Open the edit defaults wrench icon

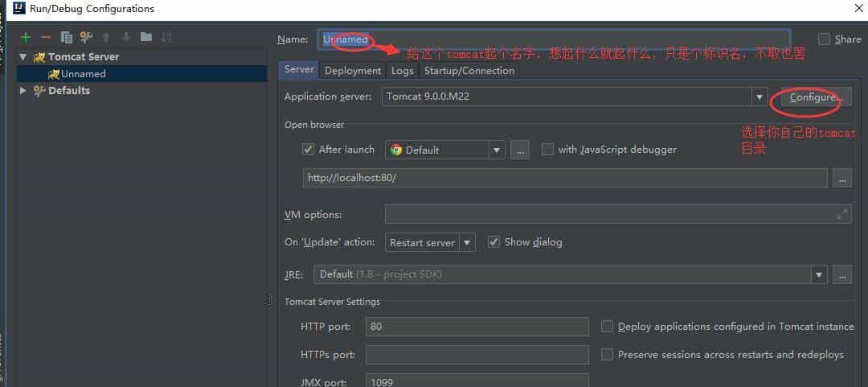coord(86,37)
